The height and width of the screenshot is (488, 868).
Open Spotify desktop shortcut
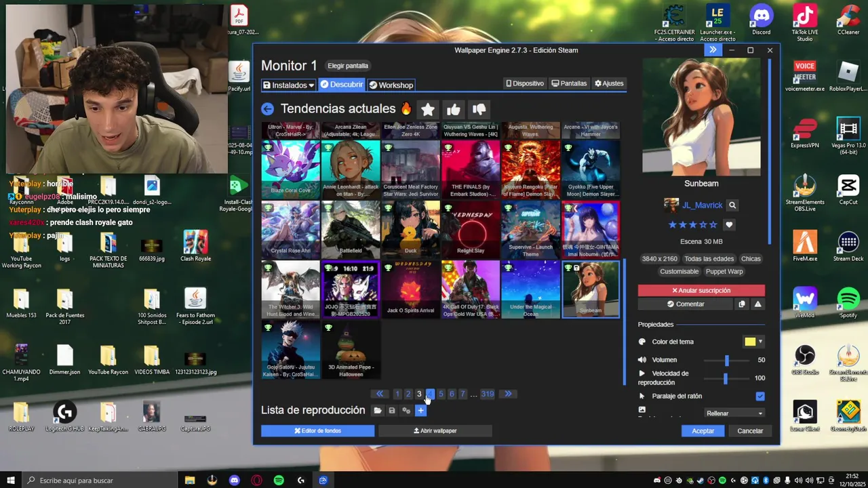848,302
